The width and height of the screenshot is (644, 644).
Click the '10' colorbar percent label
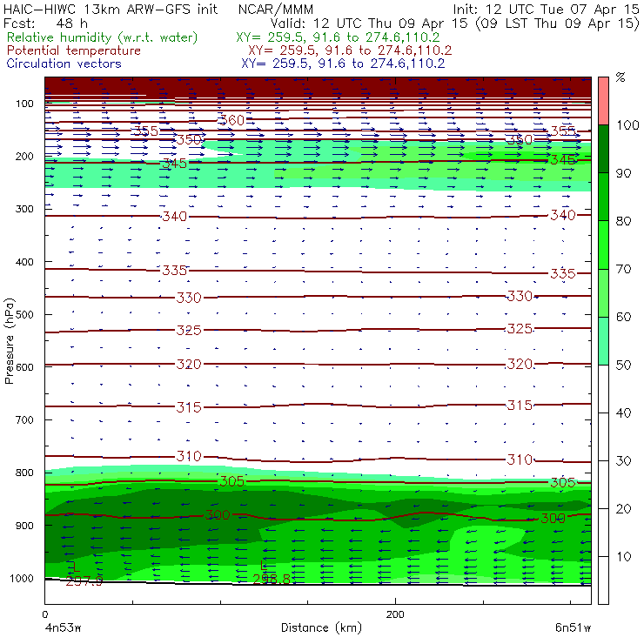pos(623,557)
